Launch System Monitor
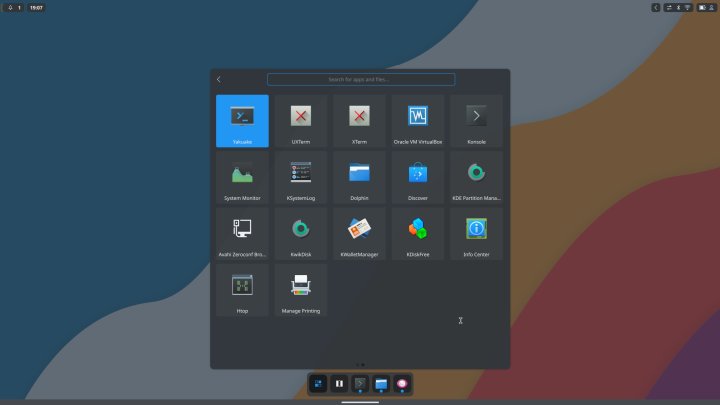Viewport: 720px width, 405px height. click(242, 177)
